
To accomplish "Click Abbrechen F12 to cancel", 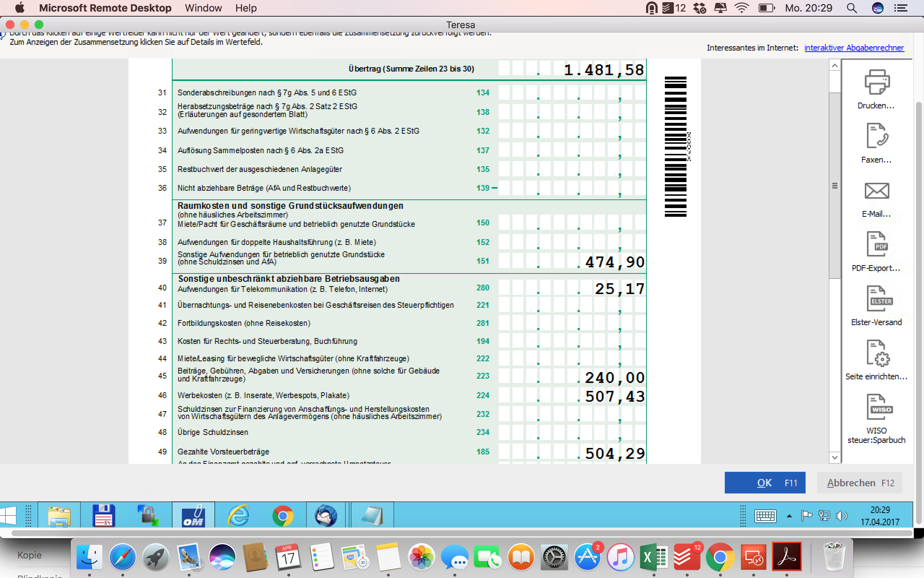I will pos(859,482).
